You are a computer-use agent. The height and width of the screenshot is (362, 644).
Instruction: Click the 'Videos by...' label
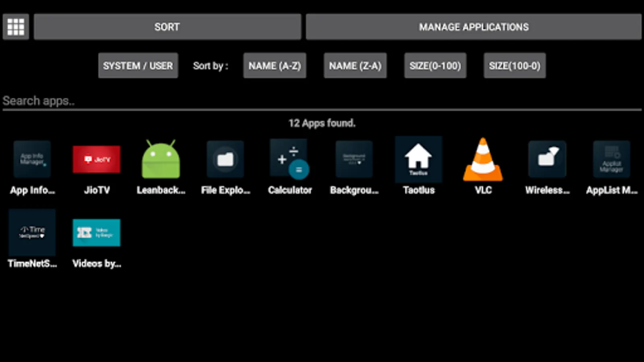click(x=97, y=264)
